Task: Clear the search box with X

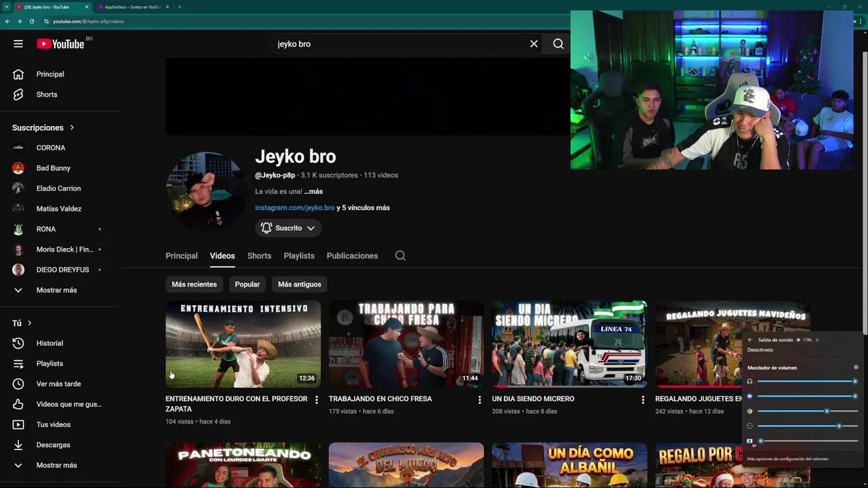Action: (x=534, y=43)
